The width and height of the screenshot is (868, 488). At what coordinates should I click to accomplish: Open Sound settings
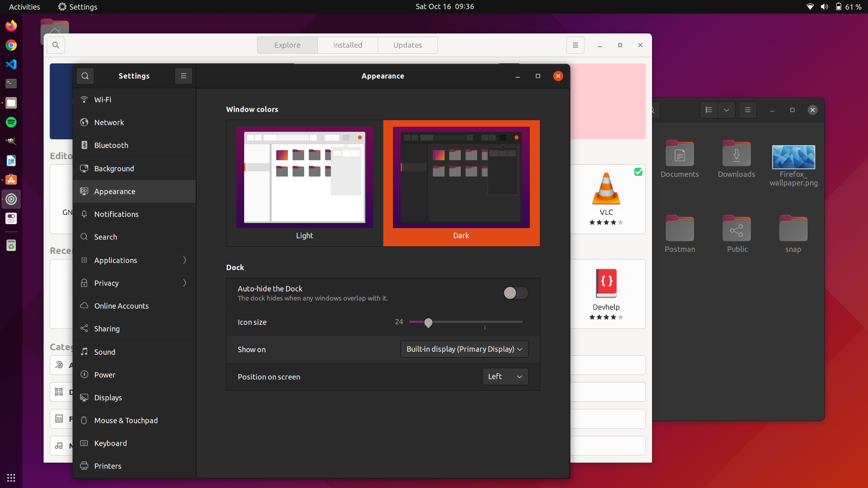tap(134, 352)
